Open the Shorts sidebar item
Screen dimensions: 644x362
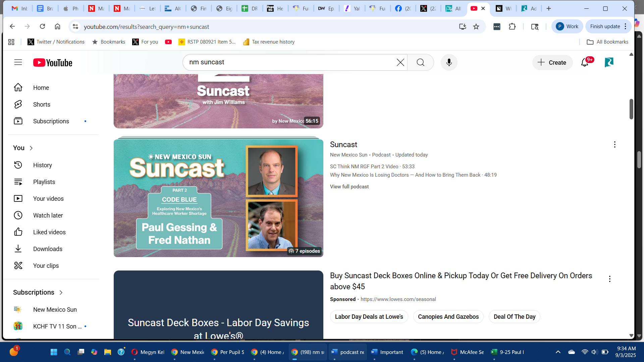point(42,105)
